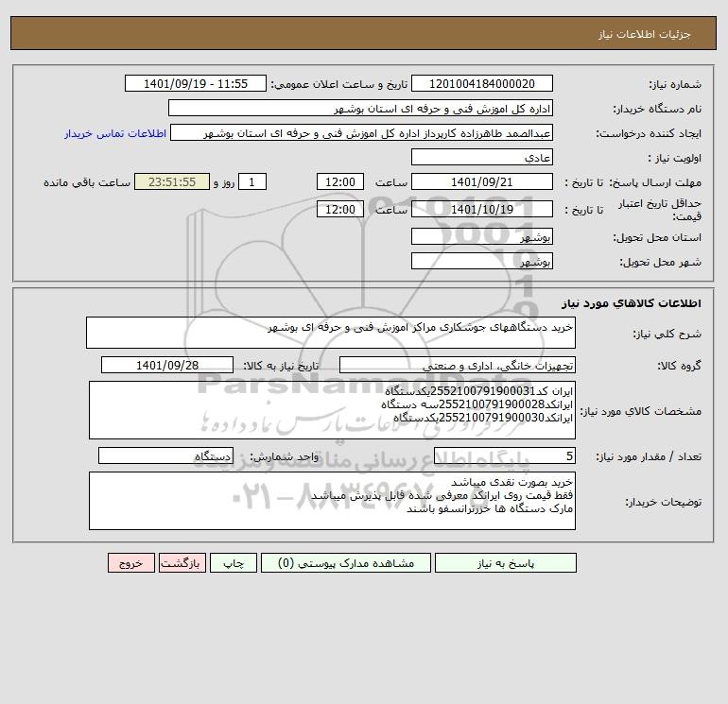This screenshot has width=728, height=704.
Task: Click the delivery province field بوشهر
Action: pyautogui.click(x=482, y=236)
